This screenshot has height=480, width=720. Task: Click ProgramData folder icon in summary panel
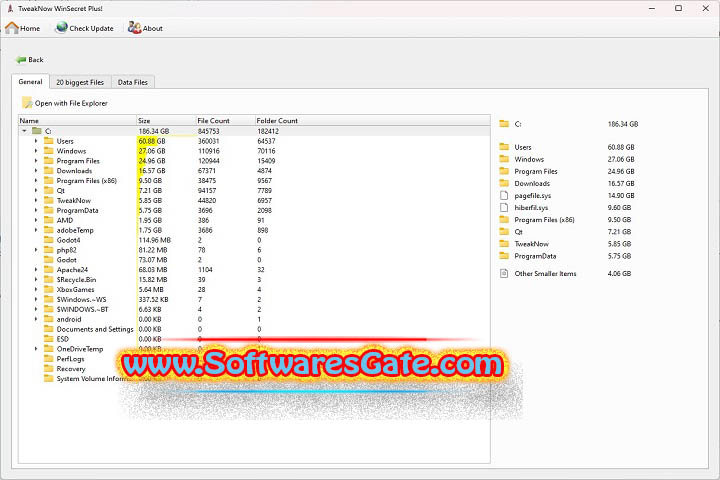point(504,256)
